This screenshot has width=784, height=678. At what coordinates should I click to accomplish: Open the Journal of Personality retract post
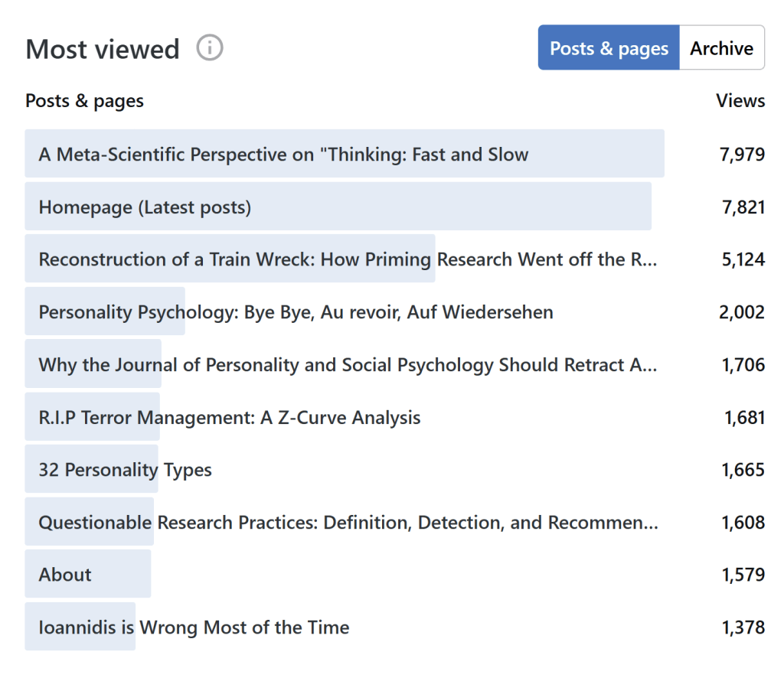point(347,365)
